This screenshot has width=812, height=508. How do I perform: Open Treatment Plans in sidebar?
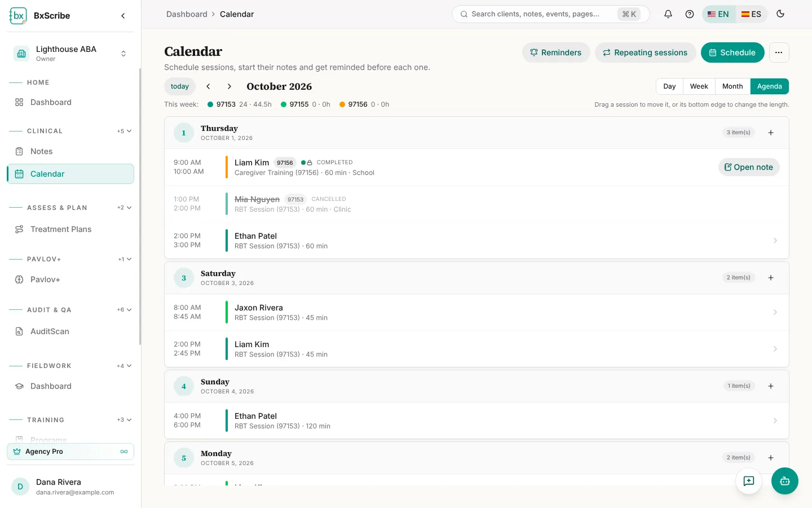[70, 229]
